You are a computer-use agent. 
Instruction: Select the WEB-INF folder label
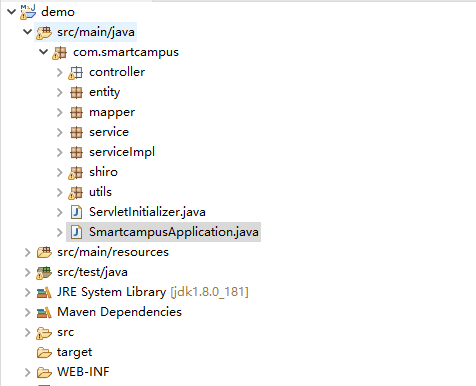click(x=83, y=372)
